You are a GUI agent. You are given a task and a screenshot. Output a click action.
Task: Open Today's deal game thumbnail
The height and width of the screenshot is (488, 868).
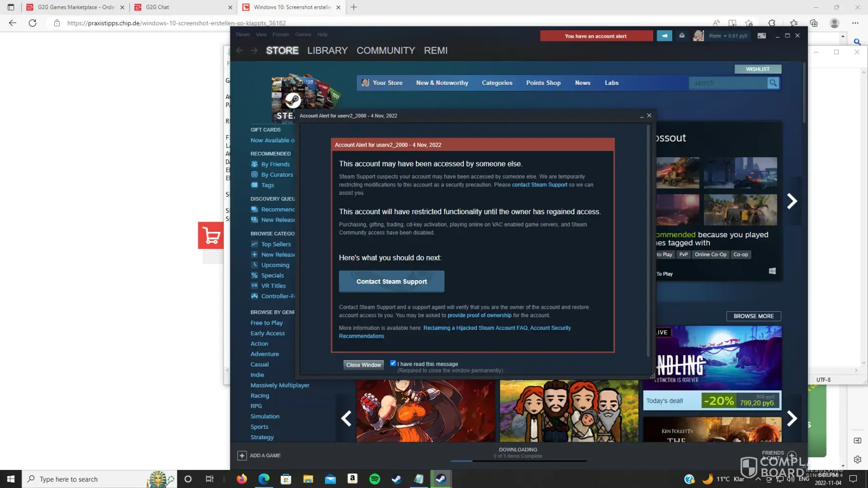712,358
